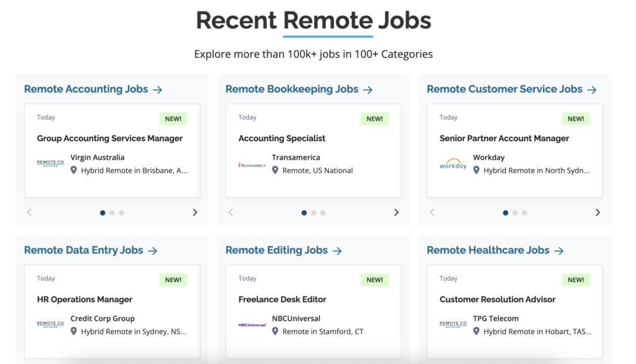Click location pin for Remote, US National
The image size is (636, 364).
coord(275,170)
